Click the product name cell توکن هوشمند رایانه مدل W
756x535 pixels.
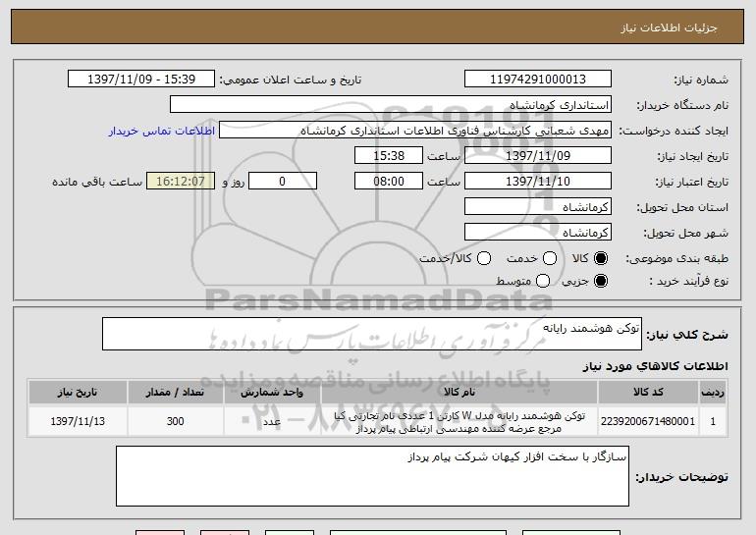tap(459, 421)
